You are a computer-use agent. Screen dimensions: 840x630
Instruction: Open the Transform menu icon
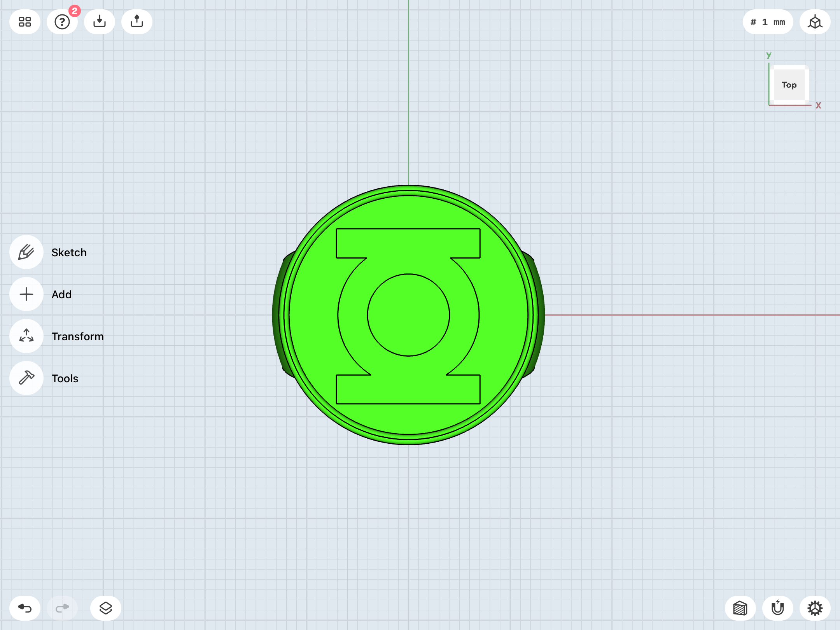coord(26,336)
